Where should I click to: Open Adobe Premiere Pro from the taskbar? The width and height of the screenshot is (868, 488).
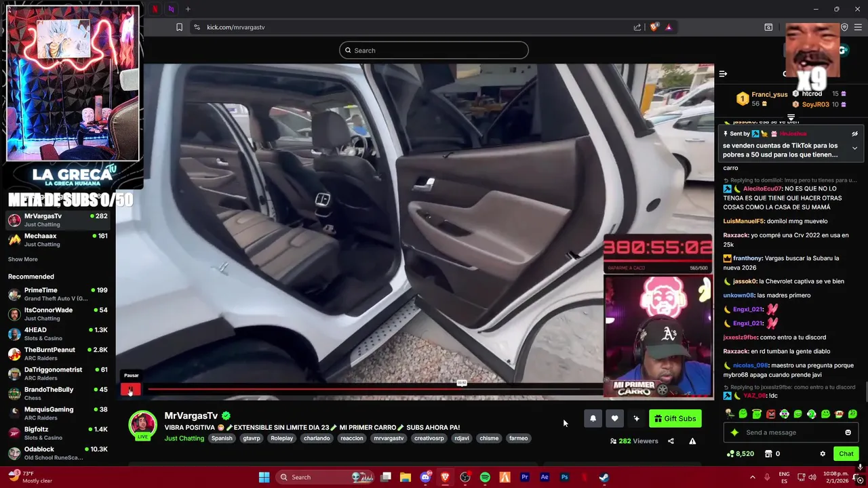[x=524, y=477]
